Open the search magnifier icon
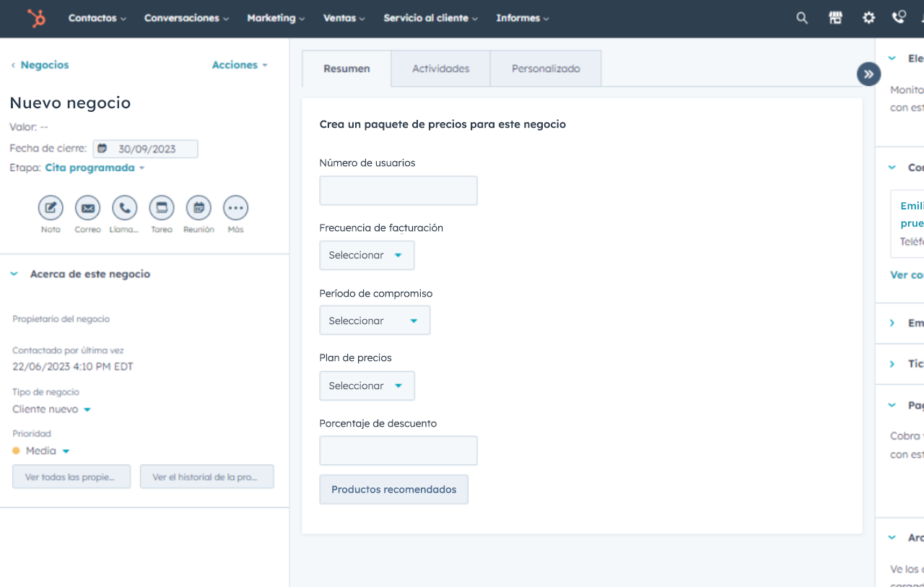The image size is (924, 587). [x=802, y=18]
